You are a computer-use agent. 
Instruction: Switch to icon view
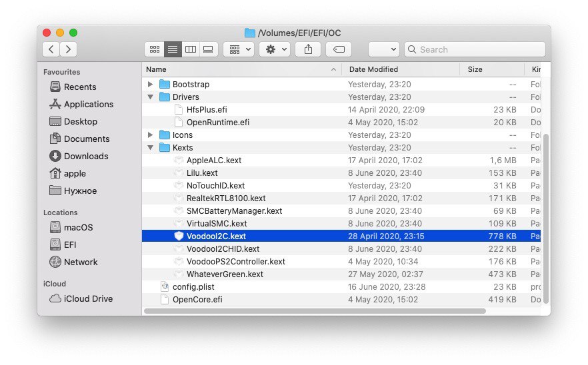click(x=155, y=49)
